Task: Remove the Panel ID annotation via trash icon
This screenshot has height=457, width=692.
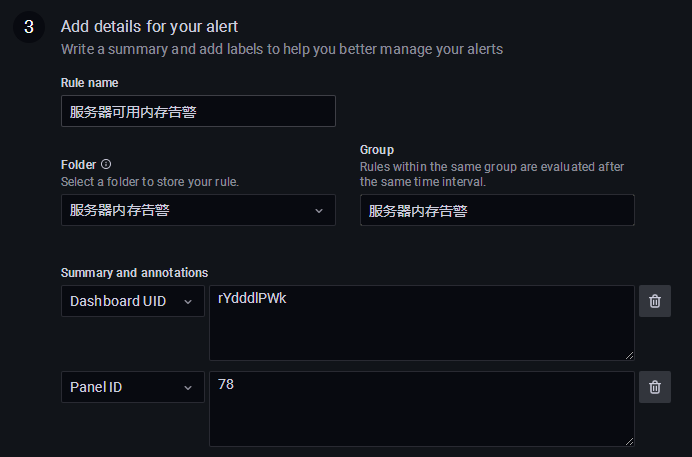Action: coord(654,387)
